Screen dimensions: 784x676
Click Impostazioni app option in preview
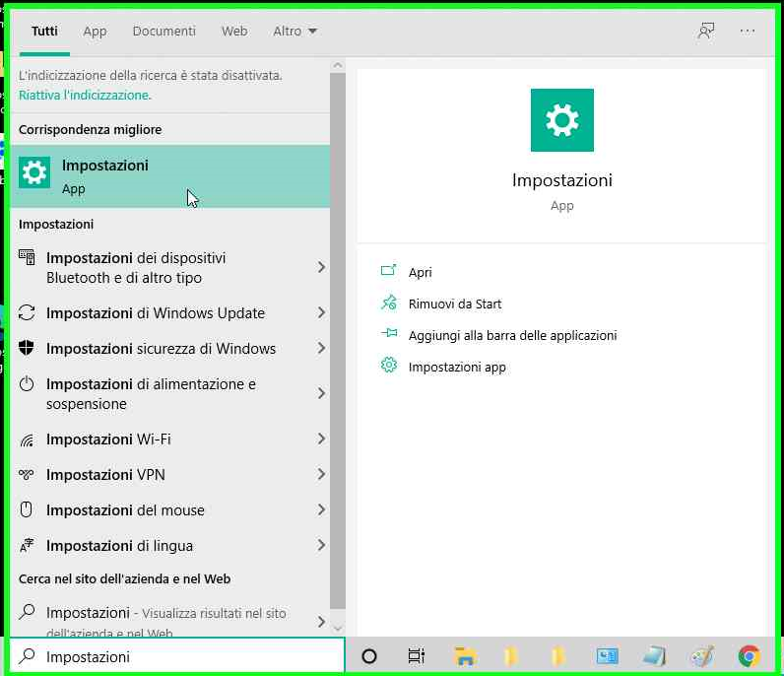(x=457, y=367)
